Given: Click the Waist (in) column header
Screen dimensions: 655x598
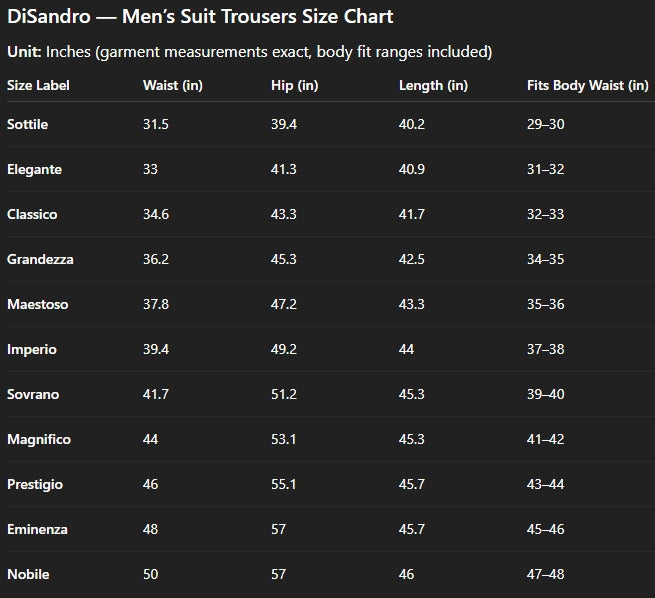Looking at the screenshot, I should tap(173, 86).
